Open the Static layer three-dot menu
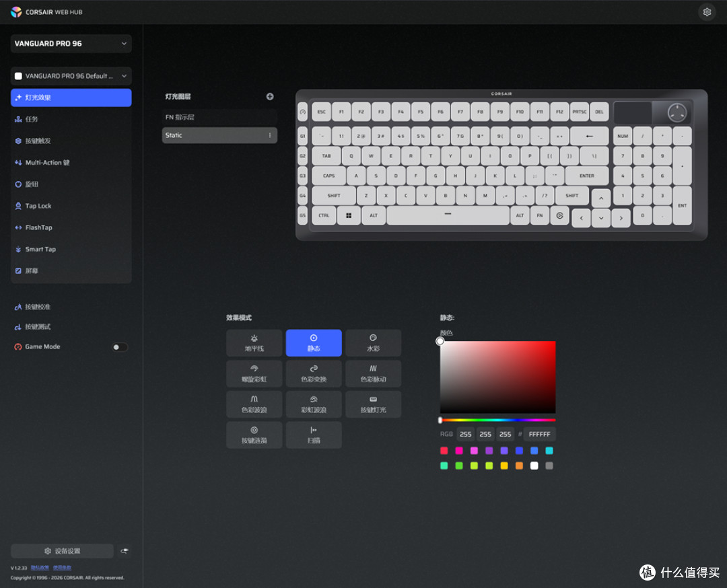 (x=270, y=135)
